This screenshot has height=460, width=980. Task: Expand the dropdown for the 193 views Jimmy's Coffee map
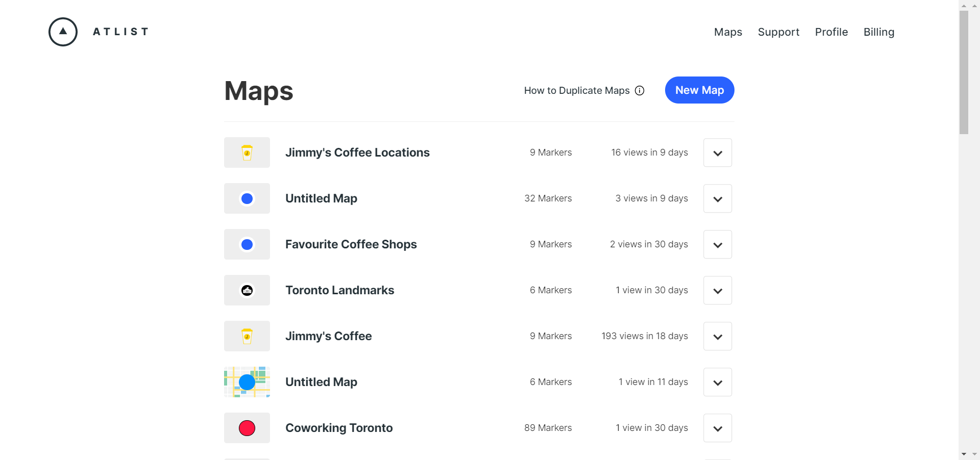718,336
